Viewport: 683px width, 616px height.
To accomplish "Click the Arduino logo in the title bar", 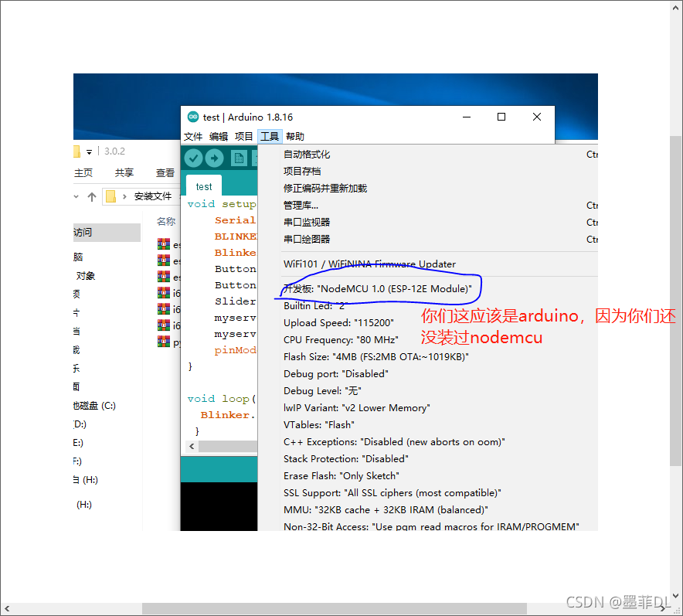I will pyautogui.click(x=193, y=117).
